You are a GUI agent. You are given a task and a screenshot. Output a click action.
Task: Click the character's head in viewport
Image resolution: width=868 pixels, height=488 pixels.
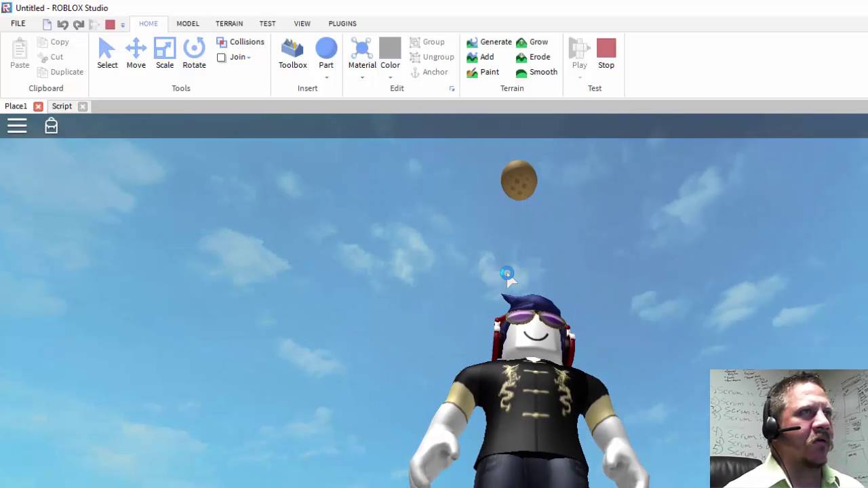coord(536,330)
